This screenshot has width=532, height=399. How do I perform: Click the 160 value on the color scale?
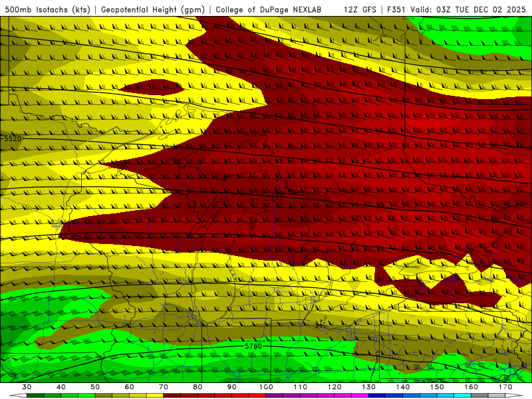coord(471,387)
